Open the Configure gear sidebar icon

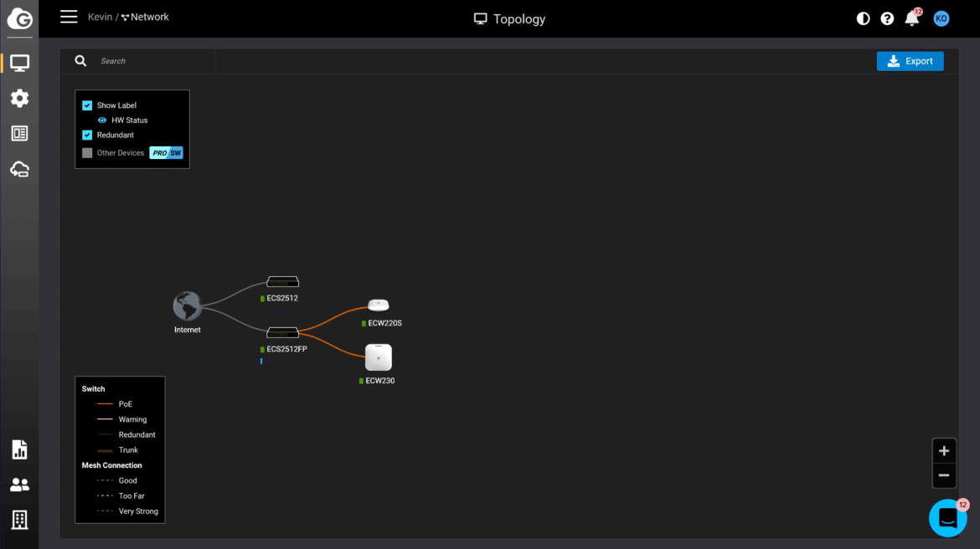click(x=19, y=98)
